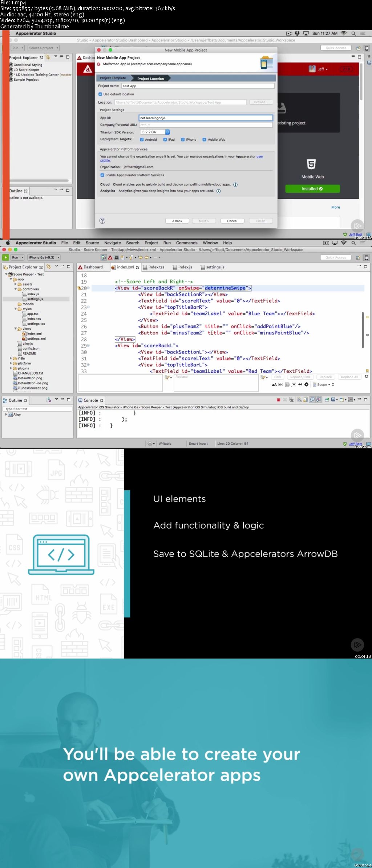This screenshot has height=868, width=372.
Task: Click the regex asterisk icon in find bar
Action: pyautogui.click(x=294, y=384)
